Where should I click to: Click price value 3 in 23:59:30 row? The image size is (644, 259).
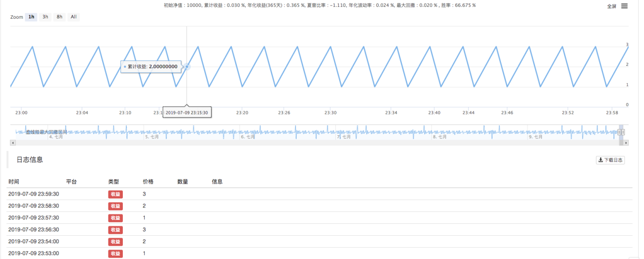(x=144, y=194)
